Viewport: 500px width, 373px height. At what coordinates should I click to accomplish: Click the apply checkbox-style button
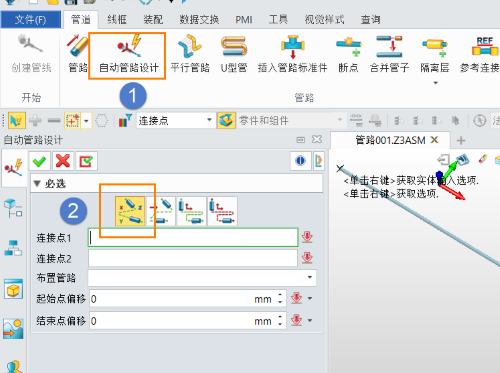86,161
